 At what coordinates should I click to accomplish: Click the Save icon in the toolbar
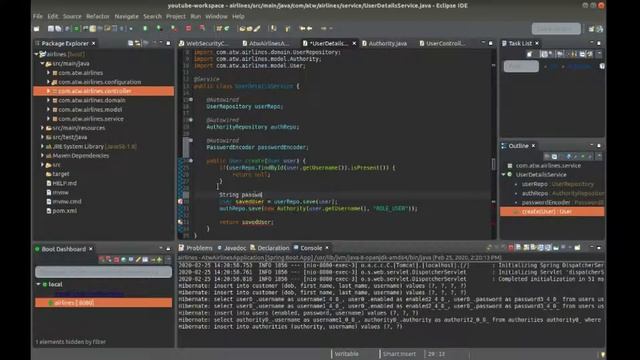[x=51, y=29]
